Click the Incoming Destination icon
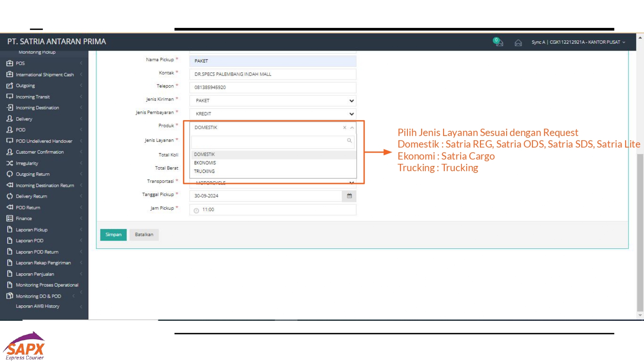The width and height of the screenshot is (644, 362). (x=9, y=108)
